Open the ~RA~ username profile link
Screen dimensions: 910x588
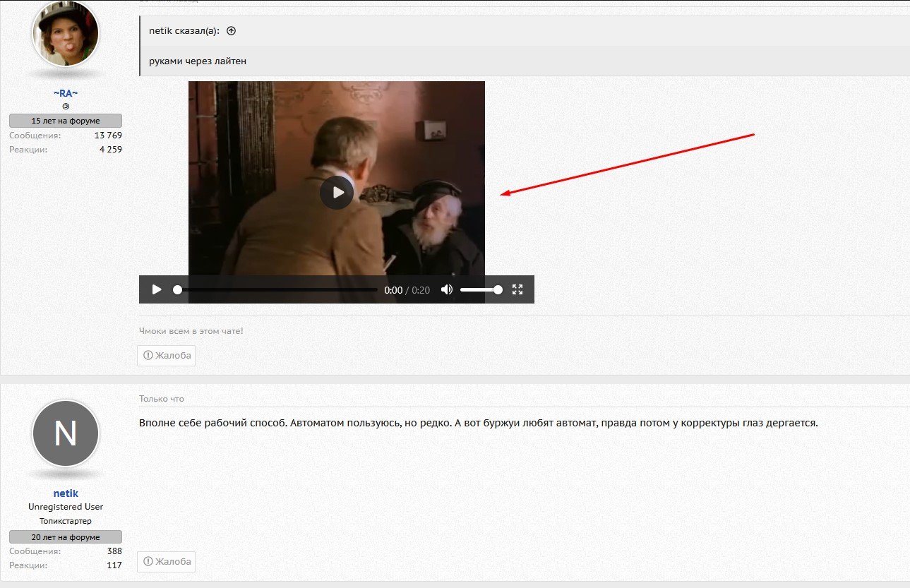tap(66, 93)
